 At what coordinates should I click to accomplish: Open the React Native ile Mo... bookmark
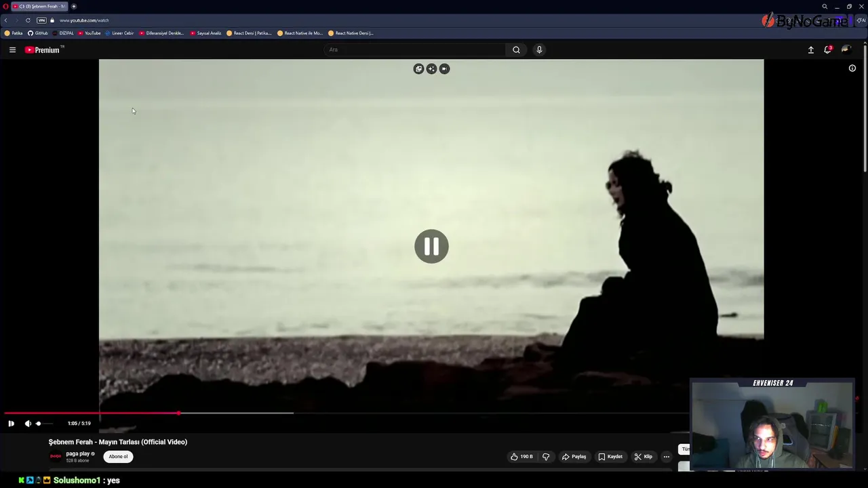tap(300, 33)
